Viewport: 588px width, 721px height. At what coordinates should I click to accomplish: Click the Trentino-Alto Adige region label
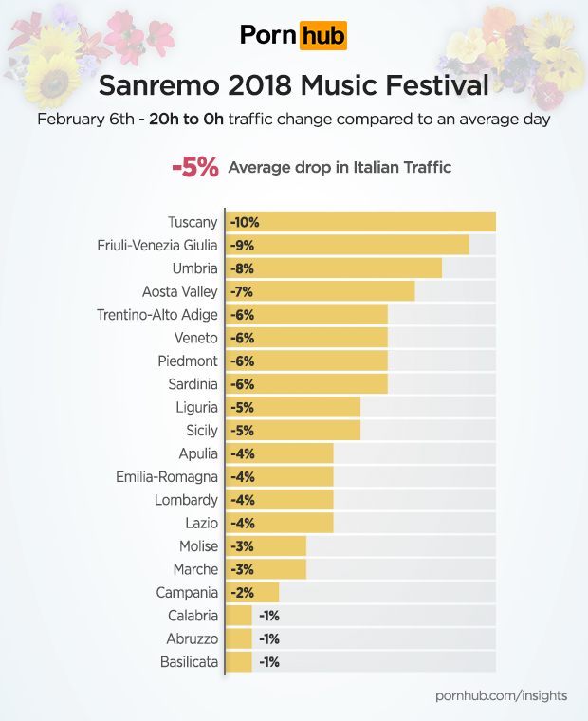click(157, 315)
